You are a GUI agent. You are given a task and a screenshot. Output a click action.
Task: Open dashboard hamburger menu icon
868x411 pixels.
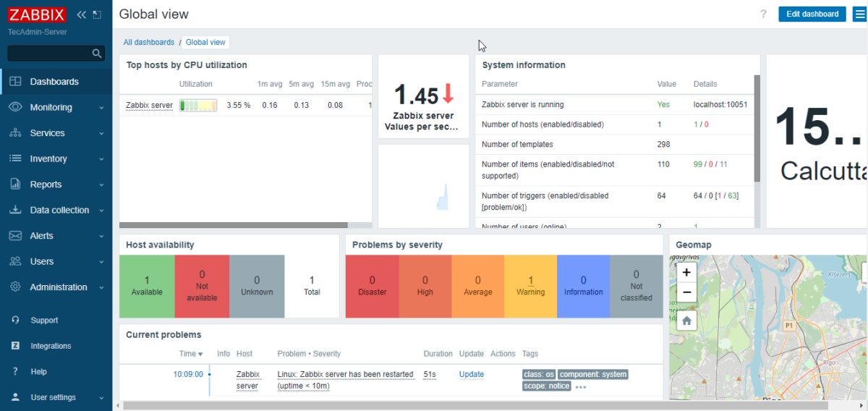pyautogui.click(x=859, y=14)
